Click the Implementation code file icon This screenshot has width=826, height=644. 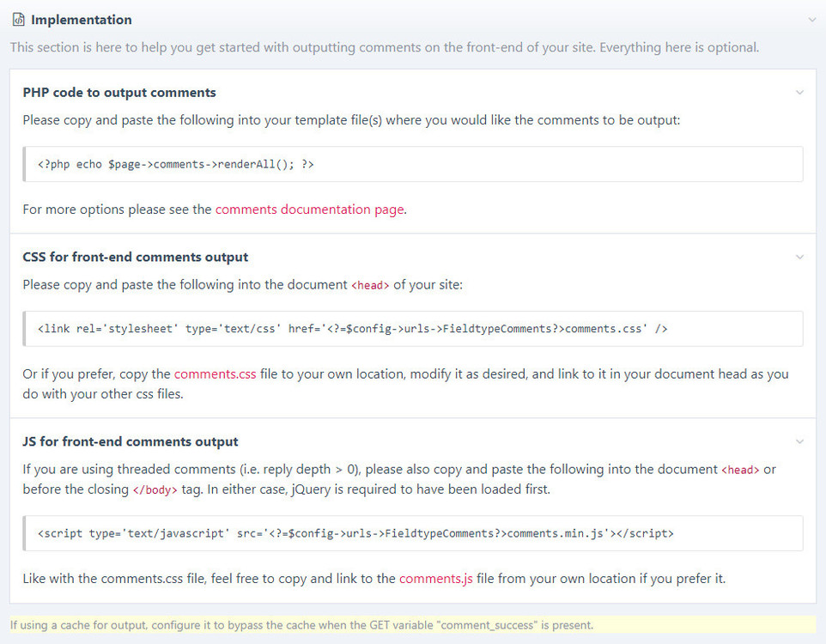pyautogui.click(x=18, y=20)
